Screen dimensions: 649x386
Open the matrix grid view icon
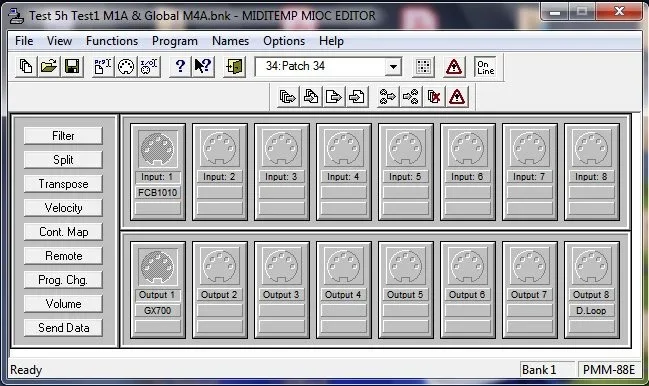[x=423, y=66]
